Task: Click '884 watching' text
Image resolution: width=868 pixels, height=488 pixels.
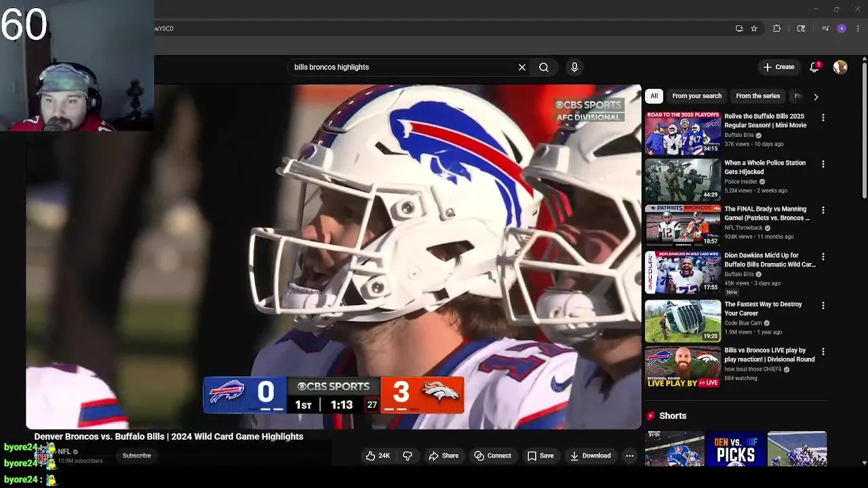Action: [741, 378]
